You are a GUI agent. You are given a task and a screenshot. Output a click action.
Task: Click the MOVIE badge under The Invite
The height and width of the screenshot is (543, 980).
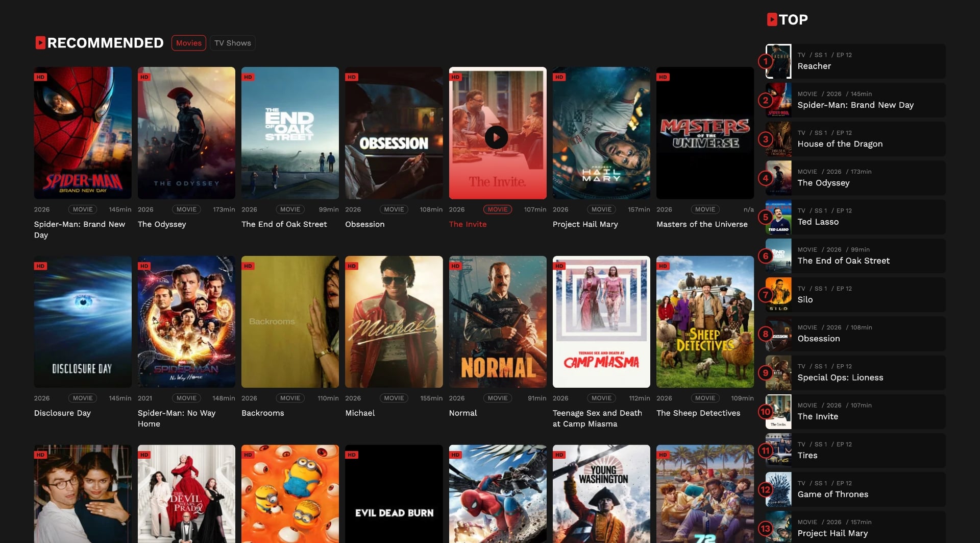pyautogui.click(x=497, y=209)
